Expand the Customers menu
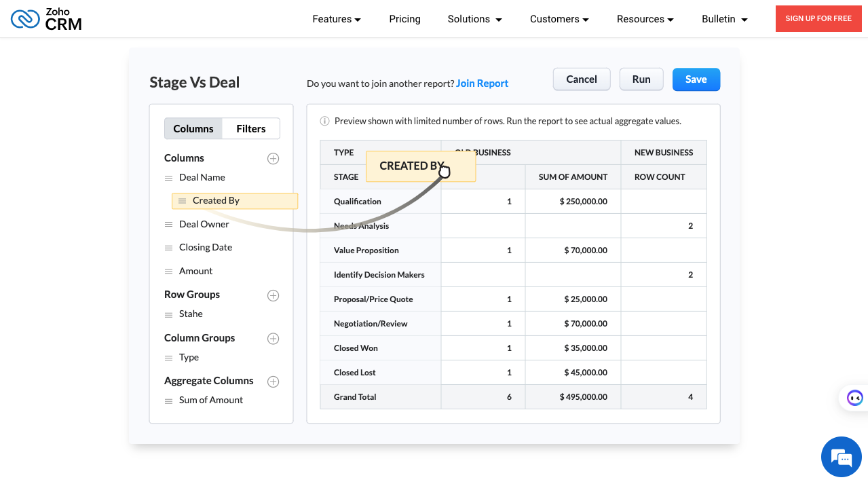 pos(559,19)
